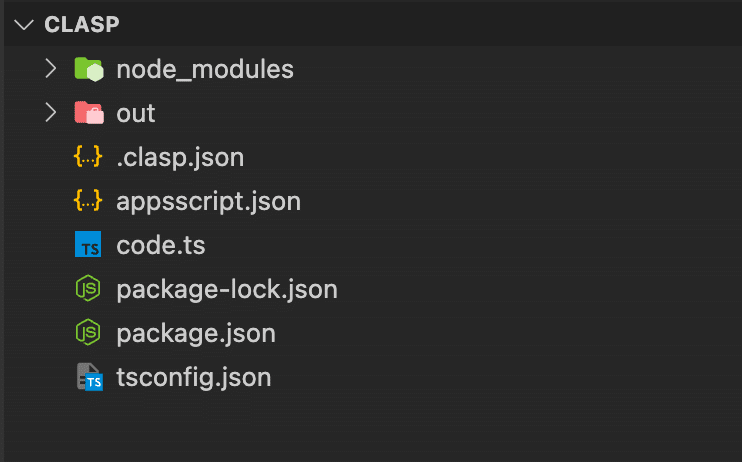Select the CLASP section header label

[82, 25]
